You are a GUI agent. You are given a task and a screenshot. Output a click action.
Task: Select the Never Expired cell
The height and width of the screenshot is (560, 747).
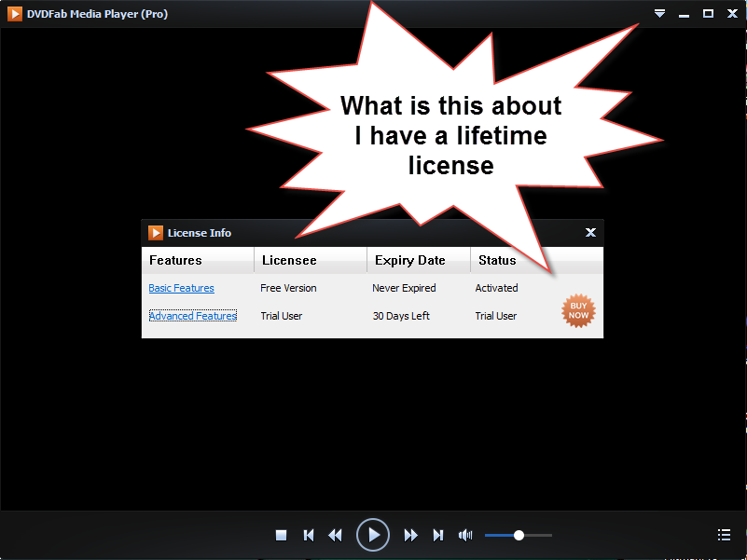pyautogui.click(x=404, y=288)
